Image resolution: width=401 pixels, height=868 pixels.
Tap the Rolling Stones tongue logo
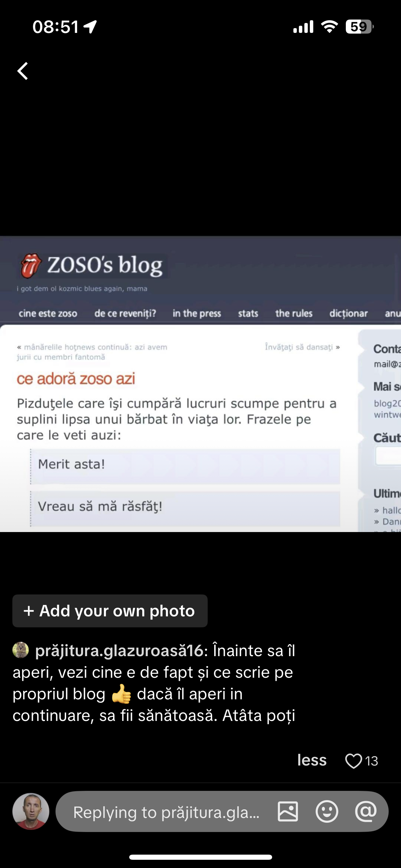click(31, 265)
